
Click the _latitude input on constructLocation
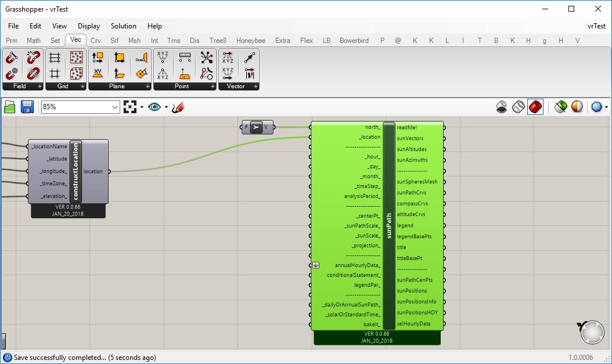pos(57,159)
